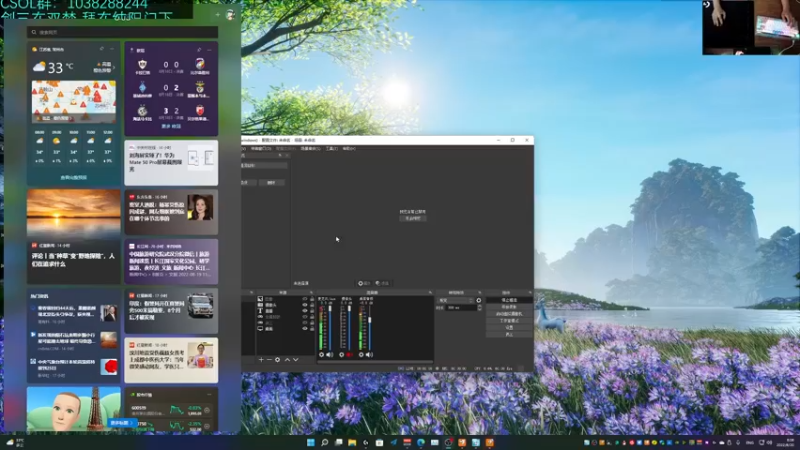Toggle visibility eye of image source row

pyautogui.click(x=305, y=299)
